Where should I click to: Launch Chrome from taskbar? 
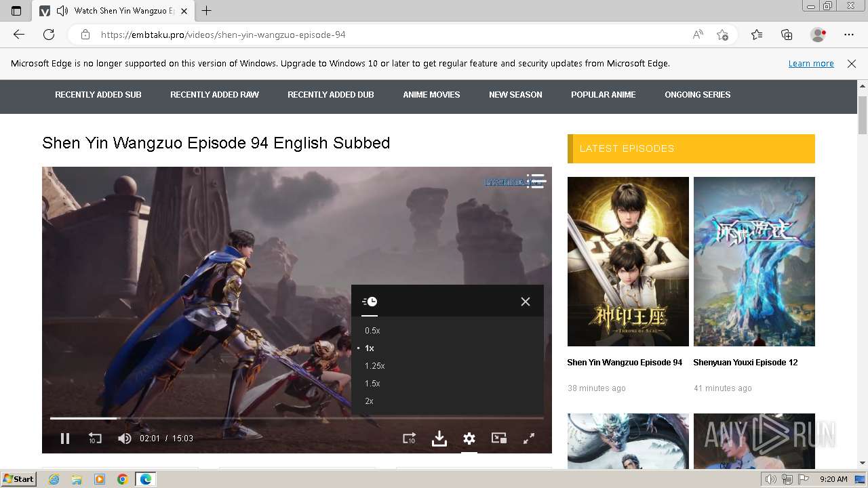[x=123, y=479]
